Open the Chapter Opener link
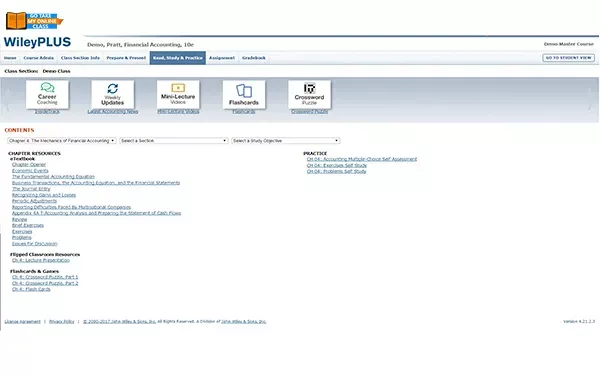Viewport: 600px width, 375px height. click(29, 165)
